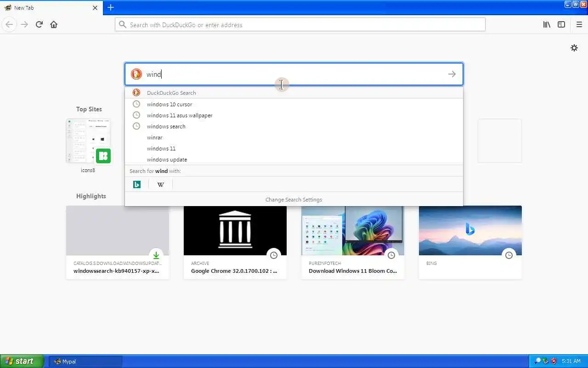The height and width of the screenshot is (368, 588).
Task: Focus the address bar search field
Action: click(300, 25)
